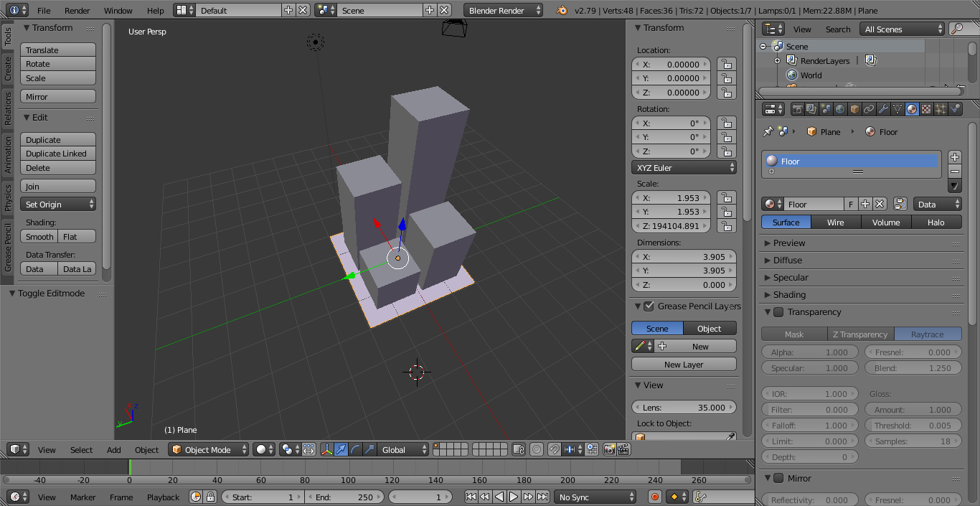Open the Texture properties checkerboard tab
This screenshot has width=980, height=506.
[x=926, y=109]
